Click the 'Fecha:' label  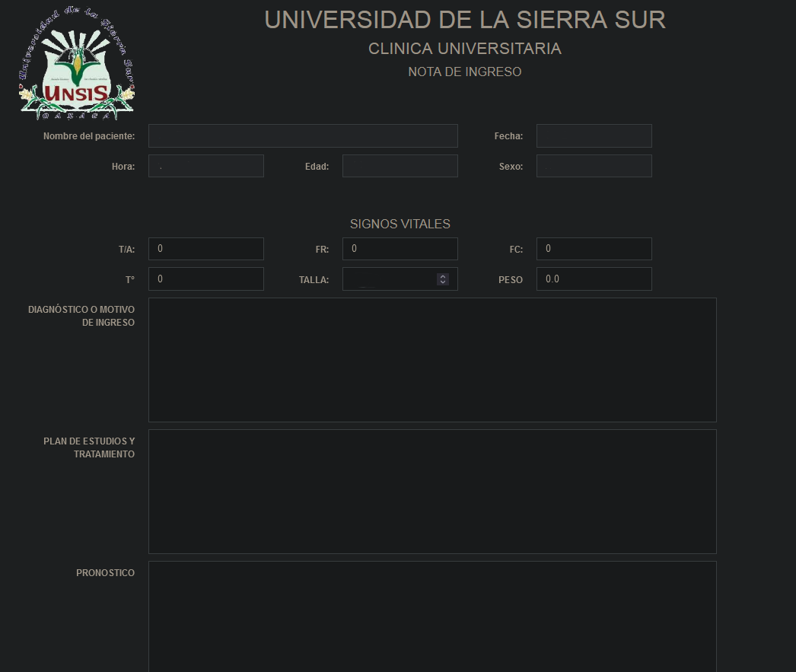pos(508,136)
